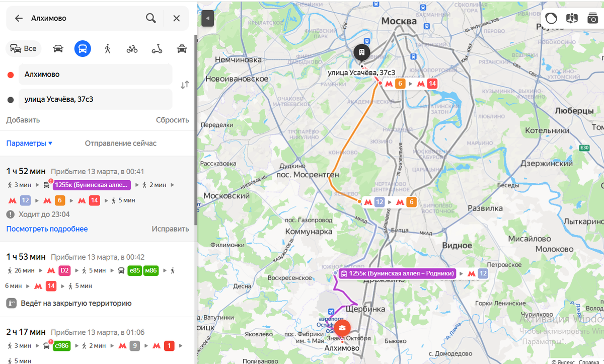Open the Справка help link
Screen dimensions: 604x364
[x=588, y=361]
